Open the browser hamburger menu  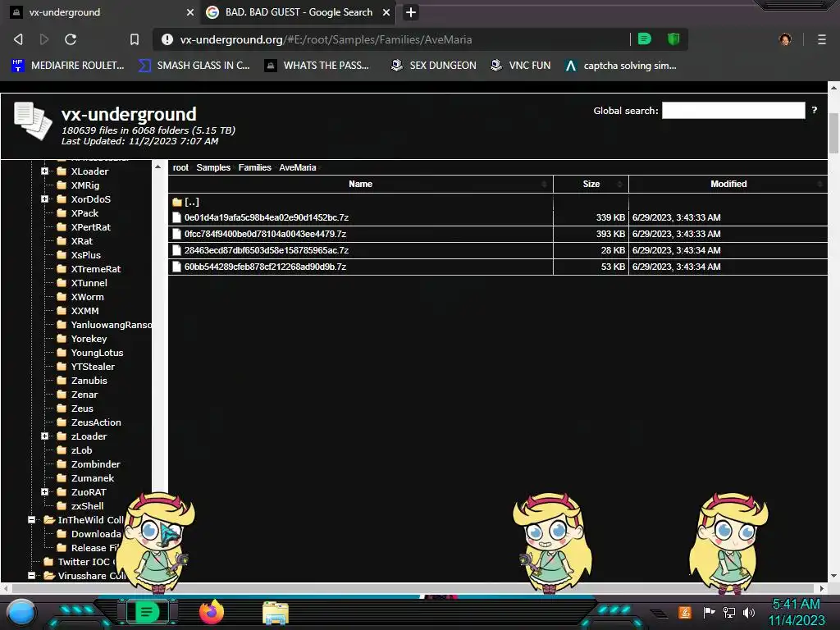point(821,39)
